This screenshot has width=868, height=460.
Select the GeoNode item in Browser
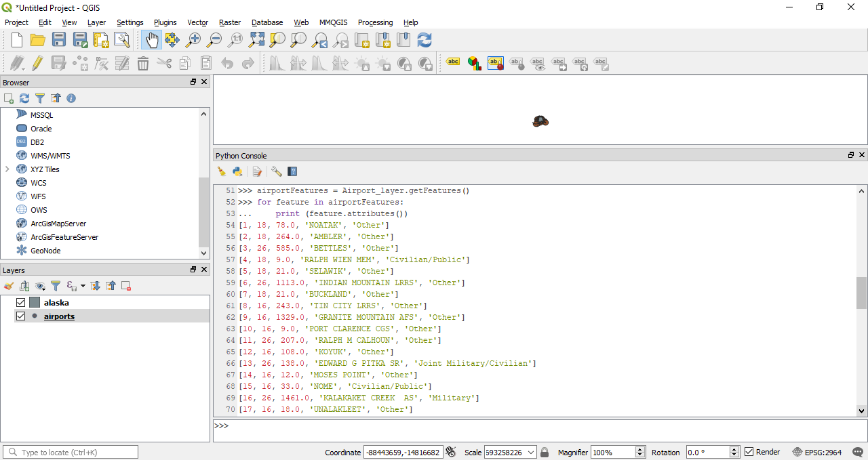[x=45, y=251]
